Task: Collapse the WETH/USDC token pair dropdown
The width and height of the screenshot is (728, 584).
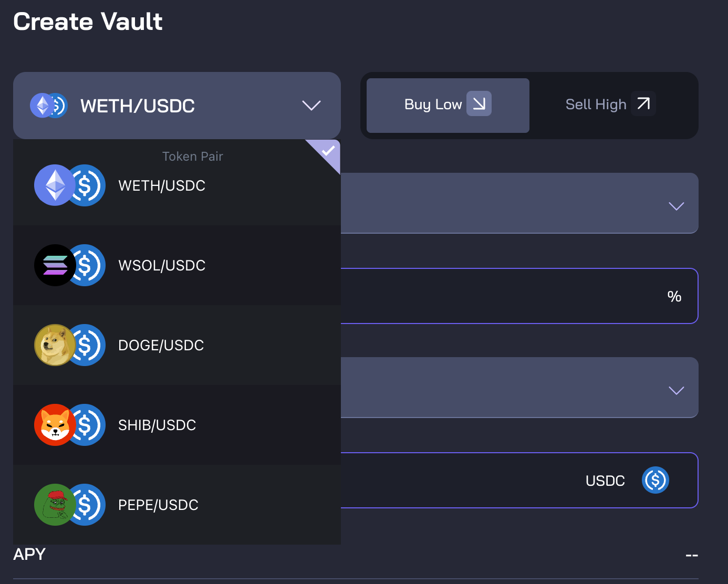Action: 311,106
